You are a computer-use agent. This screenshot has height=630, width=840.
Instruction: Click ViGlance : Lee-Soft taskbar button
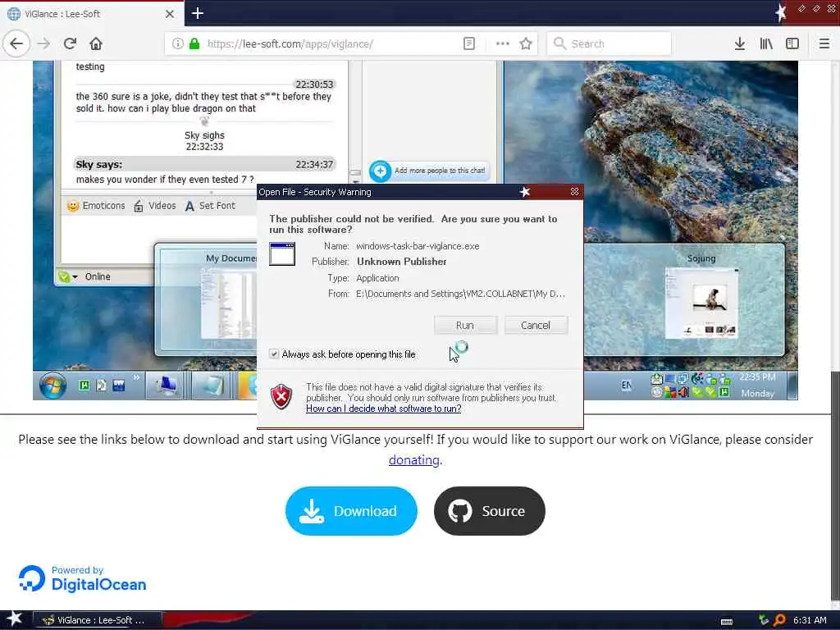click(x=98, y=620)
